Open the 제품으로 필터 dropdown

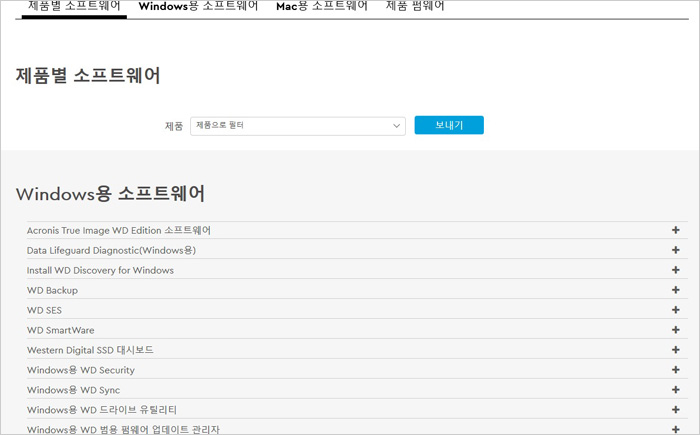click(298, 126)
